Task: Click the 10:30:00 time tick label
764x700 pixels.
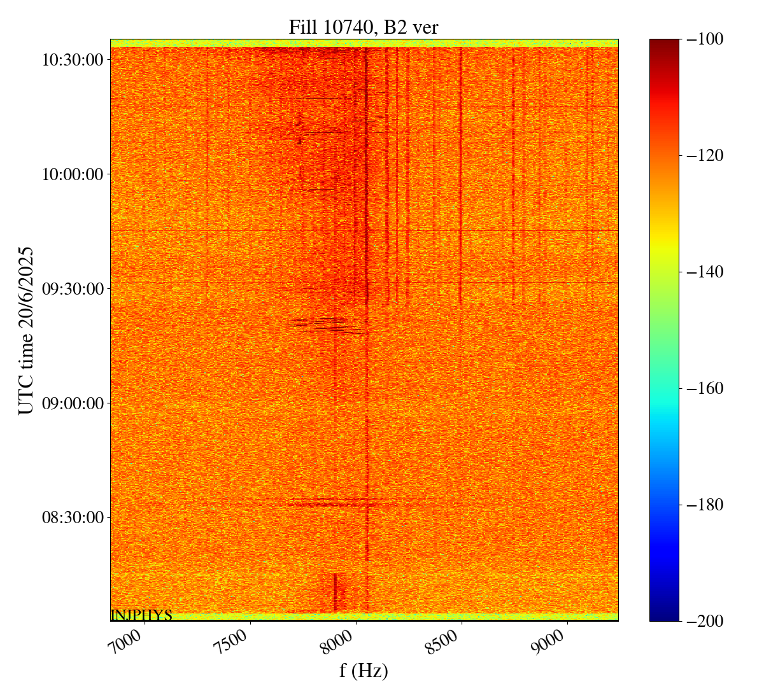Action: [x=72, y=60]
